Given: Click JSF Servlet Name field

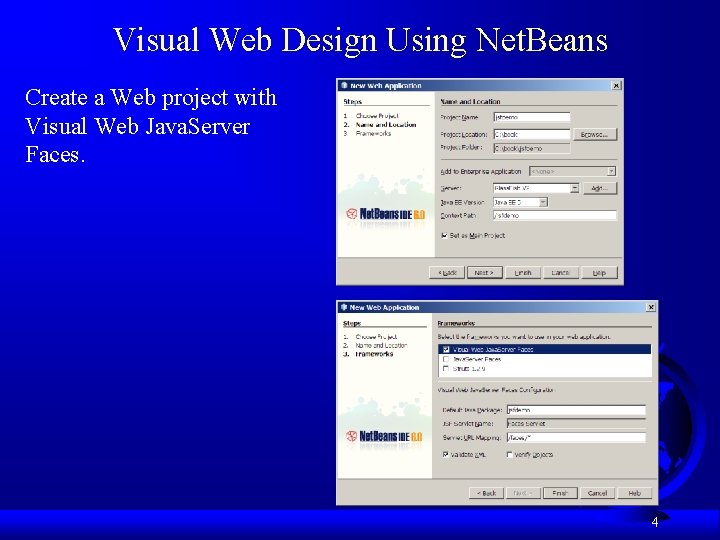Looking at the screenshot, I should click(576, 423).
